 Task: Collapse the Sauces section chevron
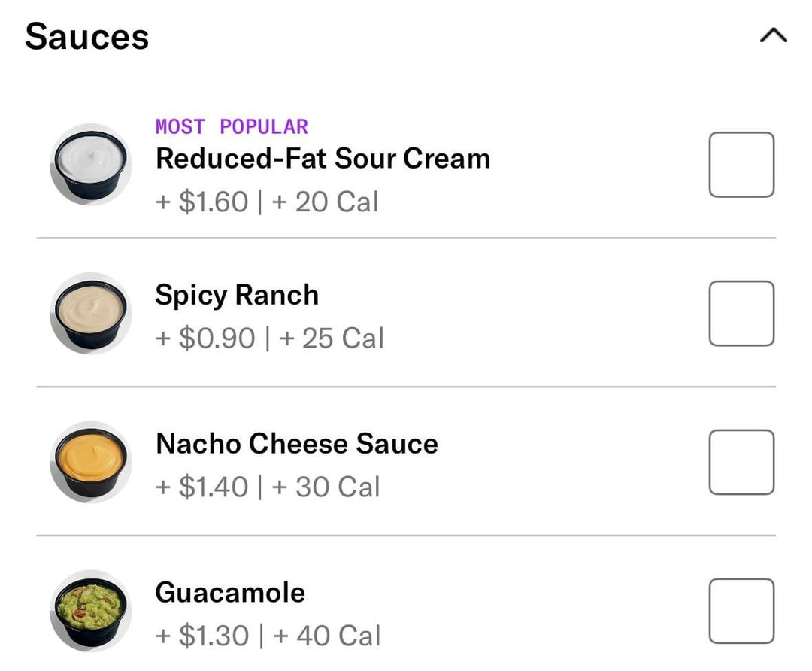point(773,35)
